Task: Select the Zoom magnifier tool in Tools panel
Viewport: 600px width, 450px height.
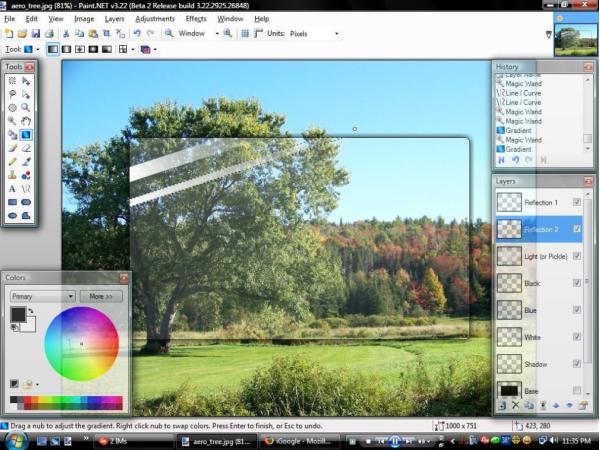Action: [x=26, y=107]
